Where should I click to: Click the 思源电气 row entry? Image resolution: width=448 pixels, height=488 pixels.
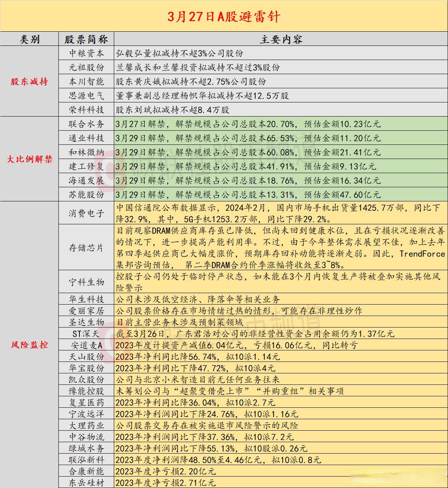[86, 96]
